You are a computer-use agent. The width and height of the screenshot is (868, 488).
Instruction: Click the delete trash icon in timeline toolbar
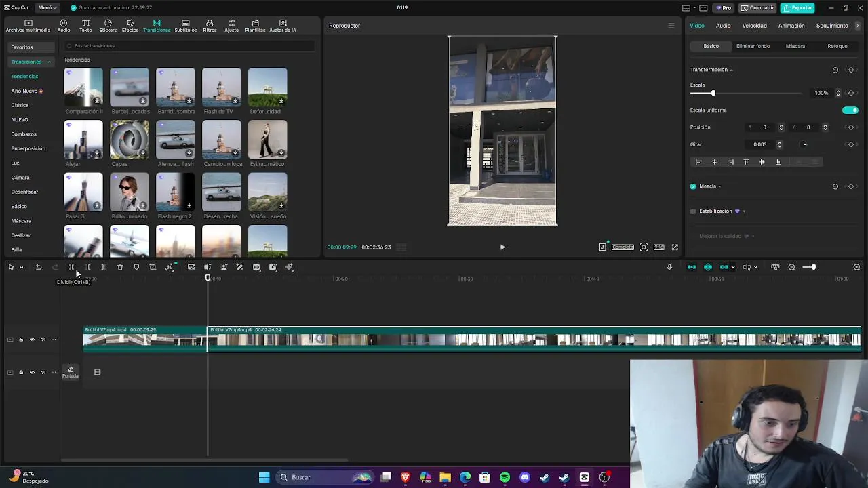120,267
